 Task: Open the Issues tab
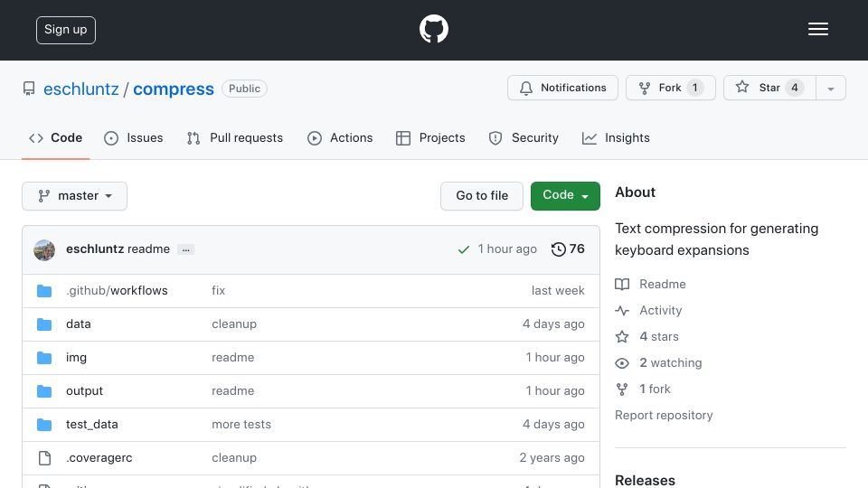(x=134, y=137)
